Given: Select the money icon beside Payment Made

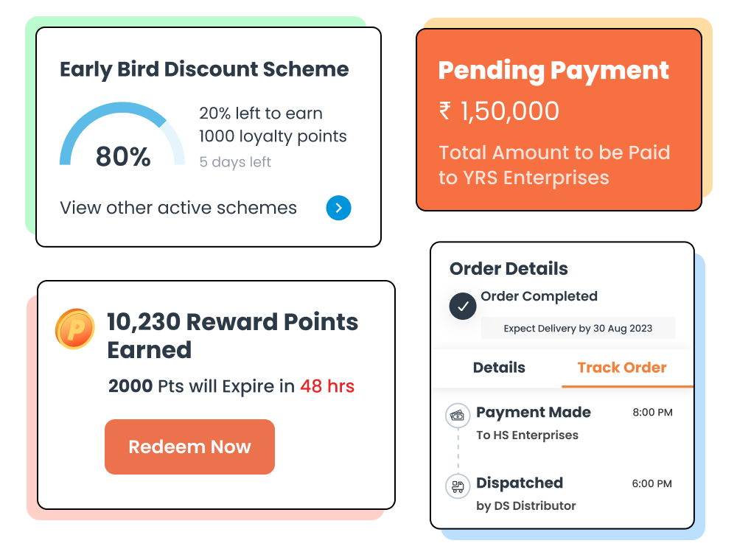Looking at the screenshot, I should coord(458,415).
